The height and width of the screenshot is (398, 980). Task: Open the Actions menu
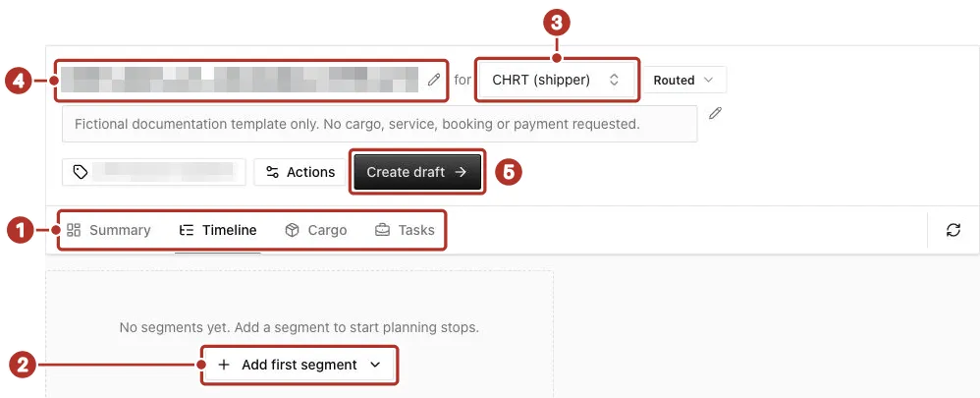[299, 172]
